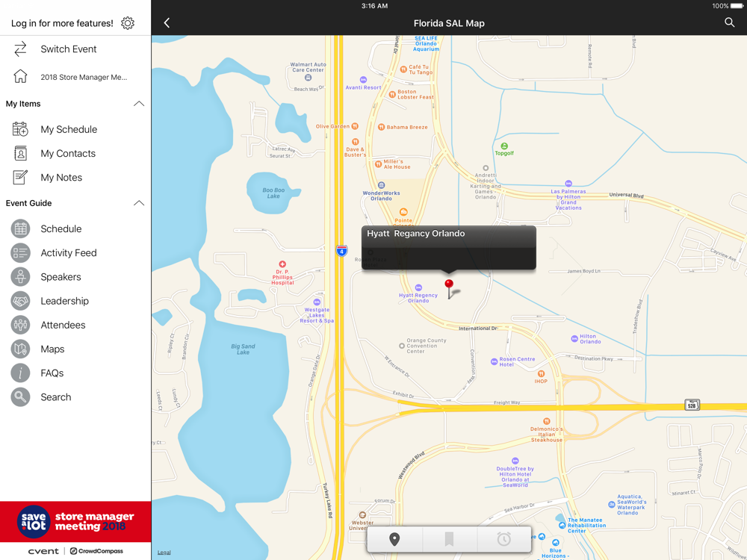The image size is (747, 560).
Task: Click the Attendees people icon
Action: [20, 325]
